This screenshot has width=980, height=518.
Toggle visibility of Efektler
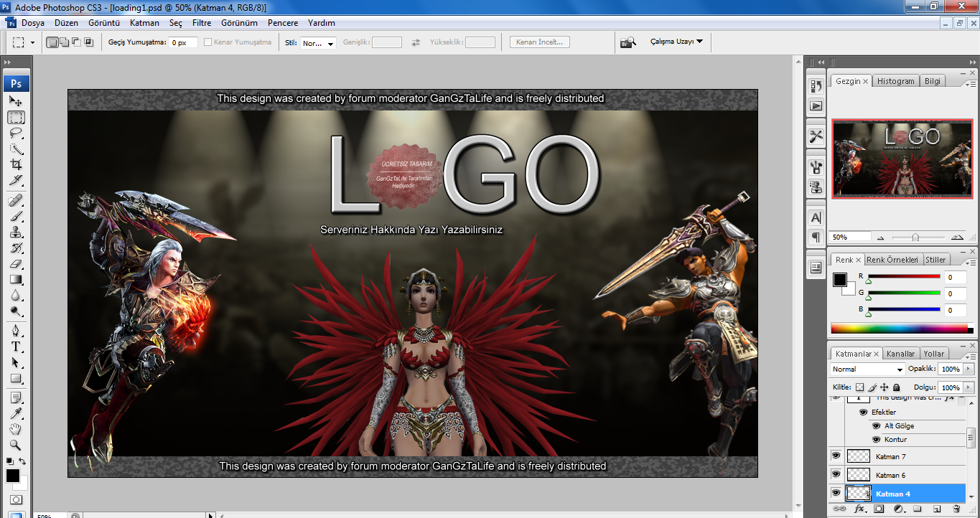coord(864,413)
